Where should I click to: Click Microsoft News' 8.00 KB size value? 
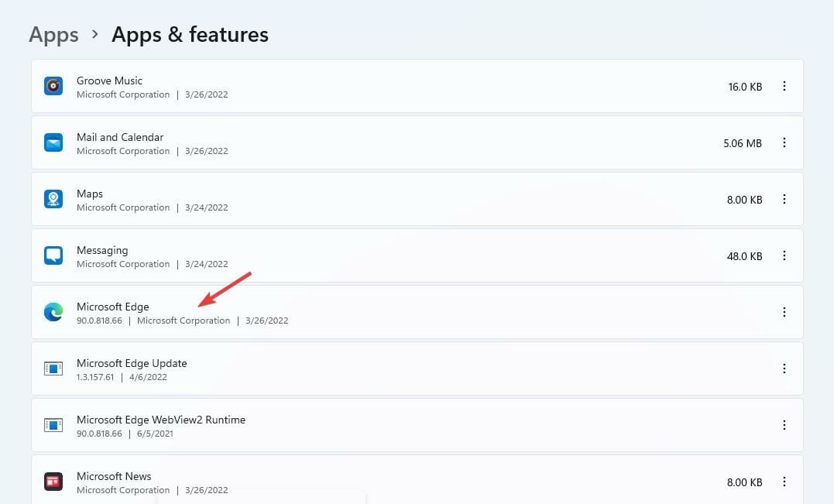click(745, 482)
